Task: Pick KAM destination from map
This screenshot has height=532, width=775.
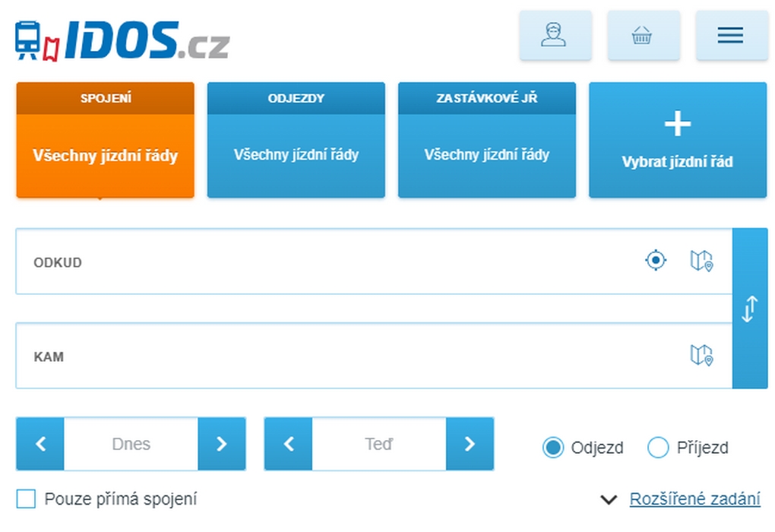Action: coord(701,355)
